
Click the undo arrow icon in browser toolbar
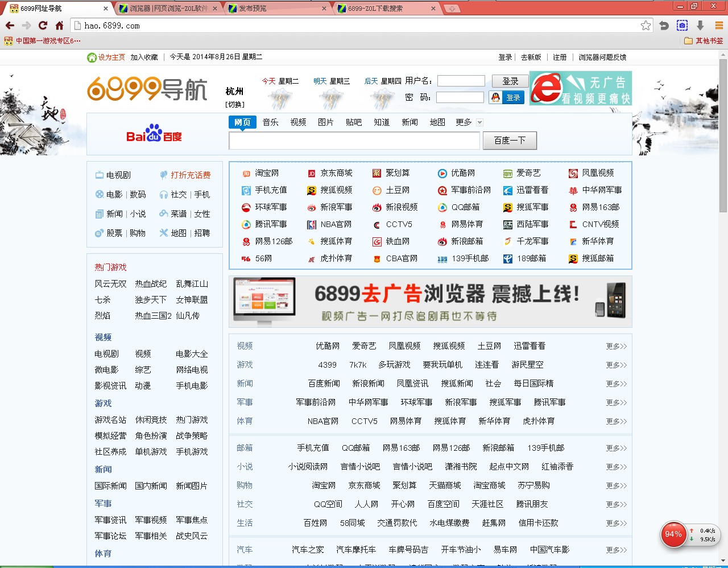point(664,26)
